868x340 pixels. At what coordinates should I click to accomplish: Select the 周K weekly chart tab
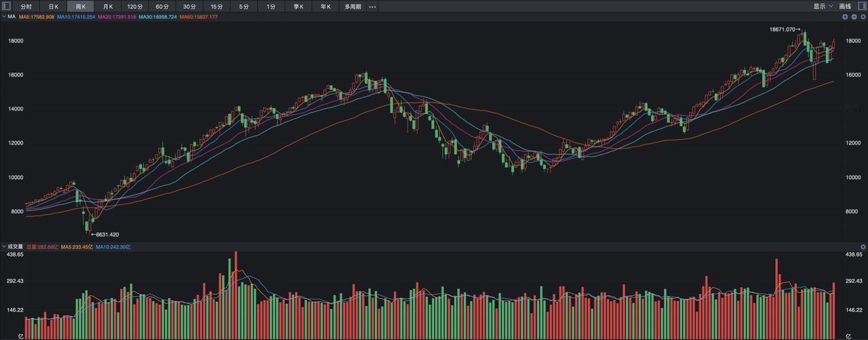[x=80, y=6]
